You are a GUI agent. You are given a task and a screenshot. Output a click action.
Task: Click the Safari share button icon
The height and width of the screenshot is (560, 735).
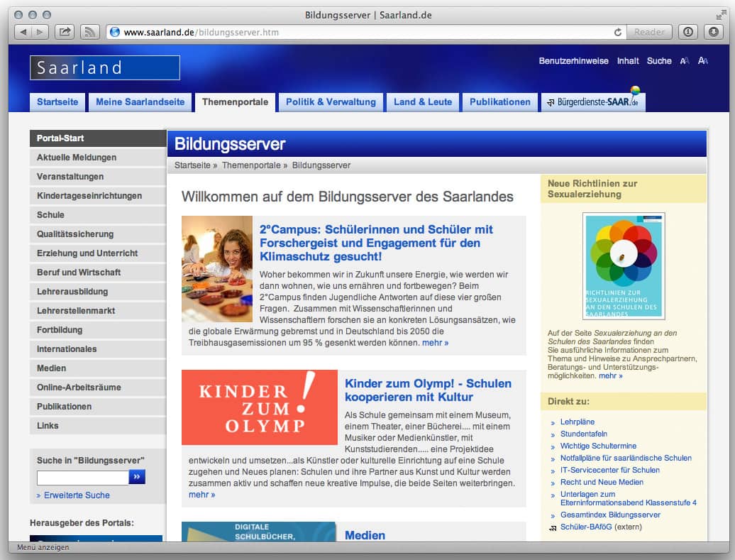(x=65, y=32)
